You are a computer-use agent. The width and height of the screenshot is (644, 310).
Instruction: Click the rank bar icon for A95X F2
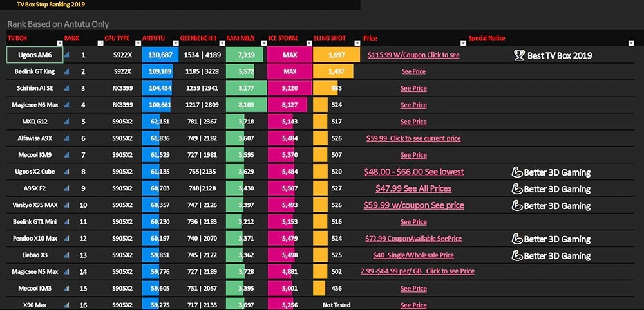click(x=67, y=188)
